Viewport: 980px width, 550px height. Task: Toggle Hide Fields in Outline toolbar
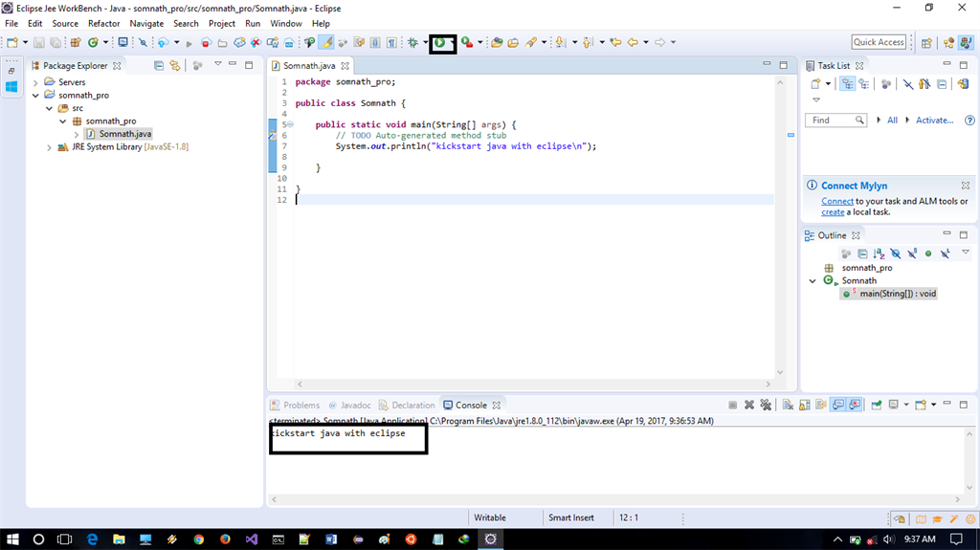pyautogui.click(x=895, y=253)
